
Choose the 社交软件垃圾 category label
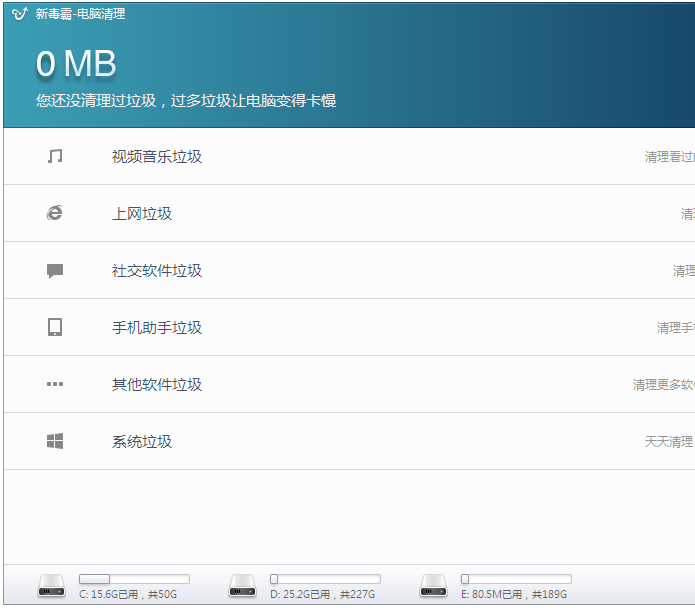pos(157,270)
